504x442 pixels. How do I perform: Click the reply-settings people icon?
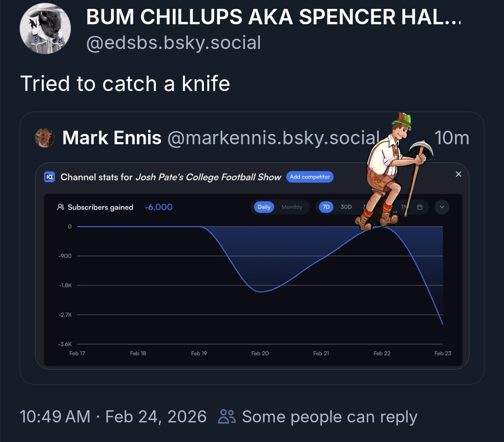(x=227, y=416)
